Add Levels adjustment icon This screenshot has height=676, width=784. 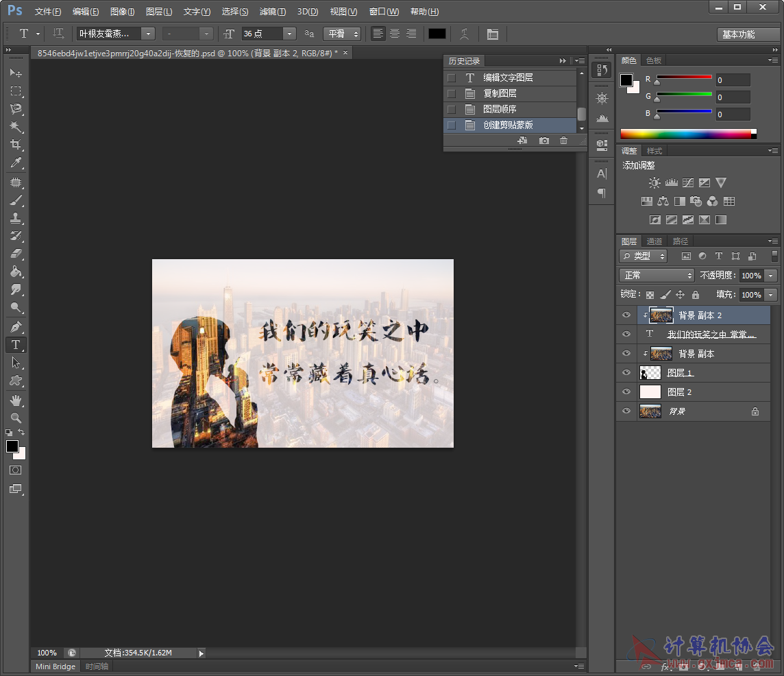(671, 182)
